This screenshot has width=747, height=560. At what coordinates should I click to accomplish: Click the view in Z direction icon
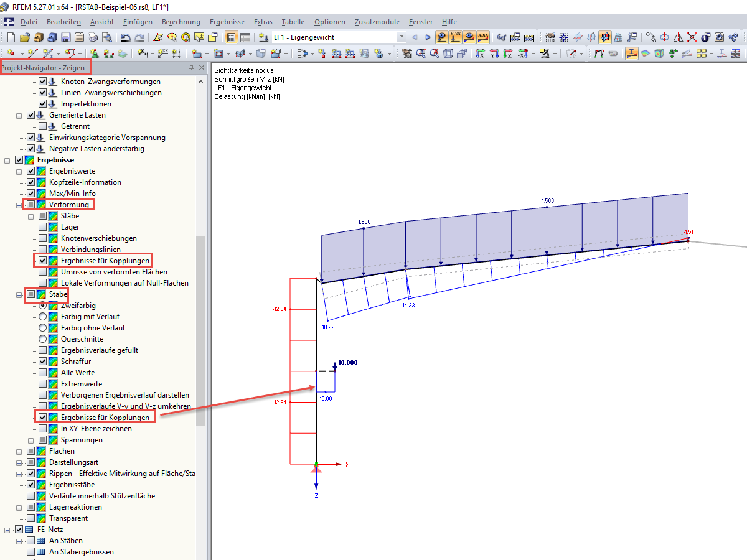(x=507, y=54)
